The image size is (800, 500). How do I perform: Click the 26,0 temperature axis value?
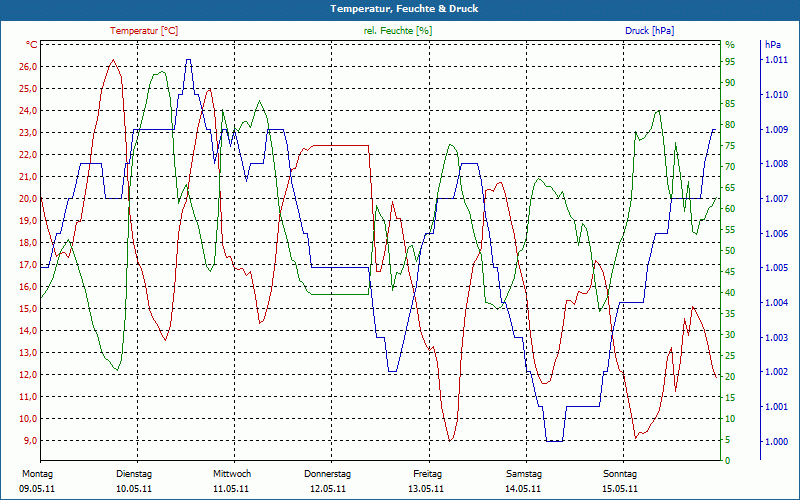pos(28,67)
